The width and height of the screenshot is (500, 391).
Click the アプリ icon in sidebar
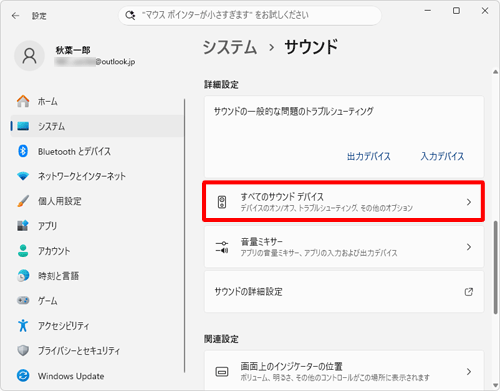pos(23,226)
